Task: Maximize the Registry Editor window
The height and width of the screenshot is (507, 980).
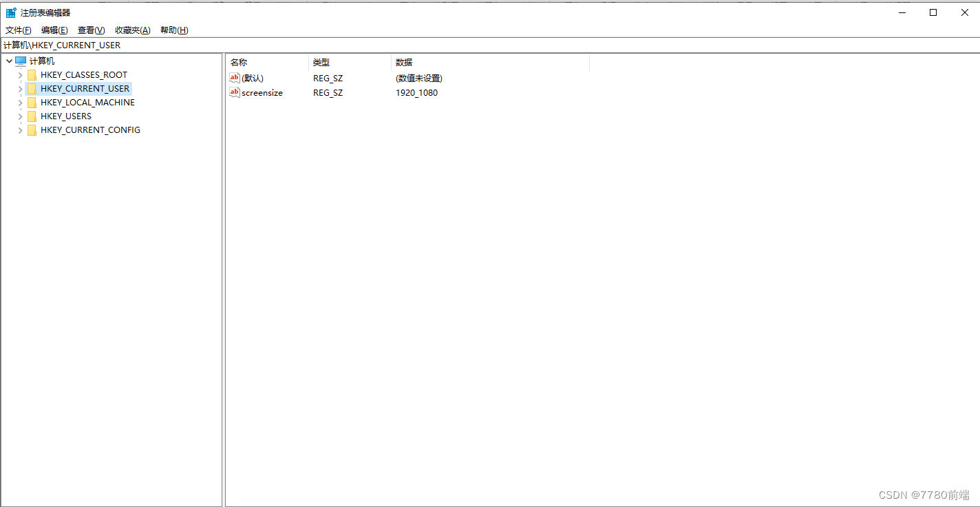Action: pos(933,12)
